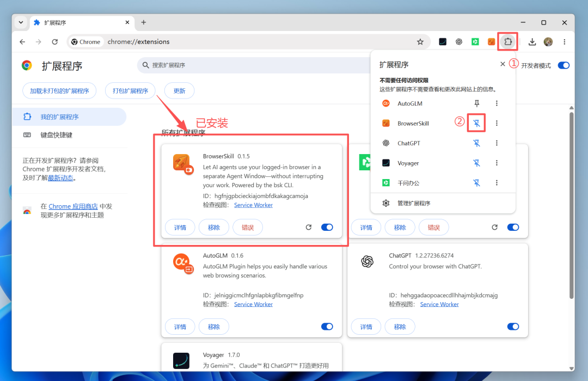
Task: View 错误 for BrowserSkill
Action: click(x=248, y=228)
